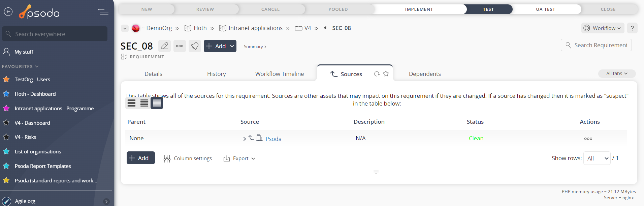The image size is (644, 206).
Task: Open the All tabs dropdown
Action: 617,73
